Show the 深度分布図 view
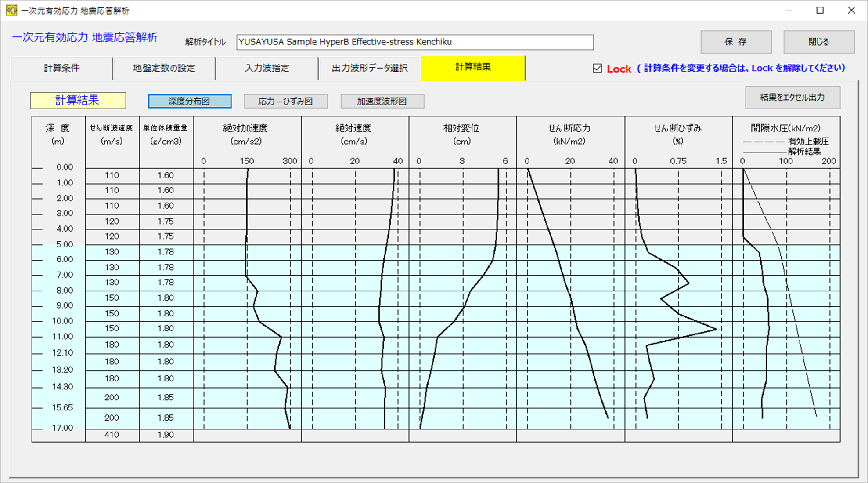The image size is (868, 483). pyautogui.click(x=190, y=101)
